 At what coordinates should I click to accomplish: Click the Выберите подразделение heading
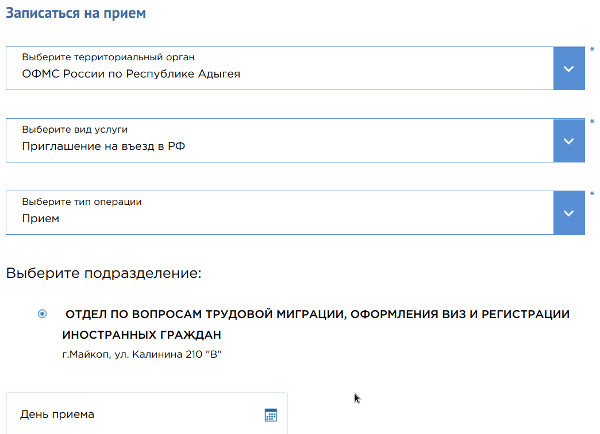104,273
